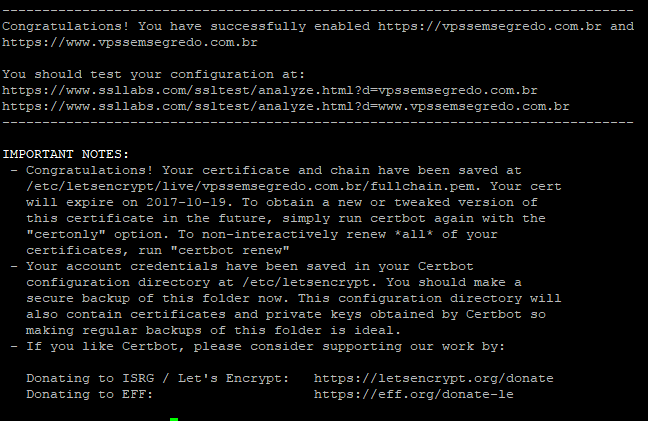Viewport: 648px width, 421px height.
Task: Click the green terminal cursor block
Action: point(173,420)
